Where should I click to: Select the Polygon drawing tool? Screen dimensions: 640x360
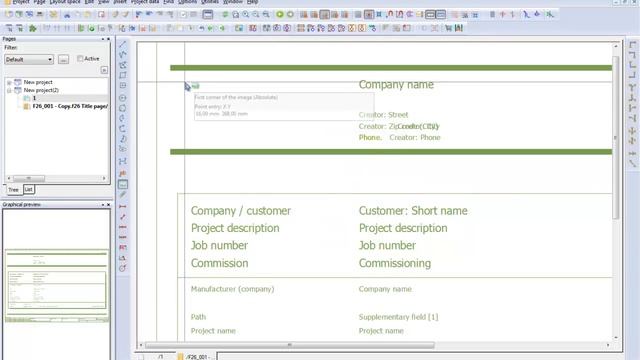pyautogui.click(x=122, y=65)
